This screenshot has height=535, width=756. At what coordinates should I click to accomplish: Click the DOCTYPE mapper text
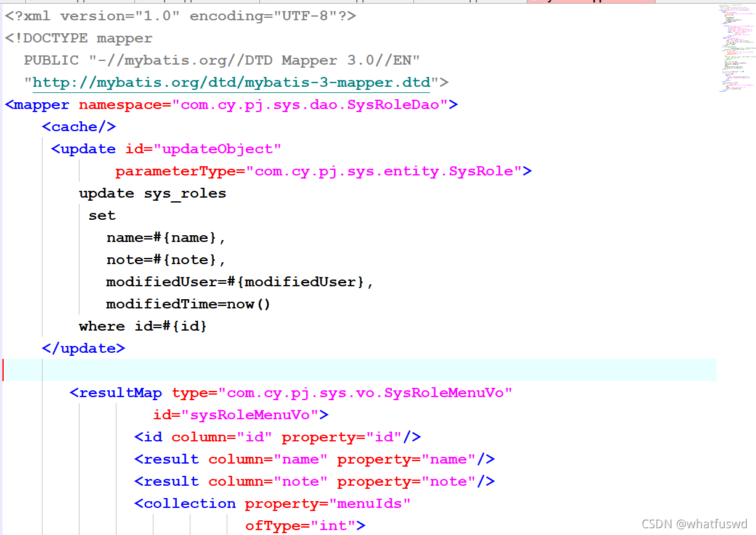click(x=79, y=38)
